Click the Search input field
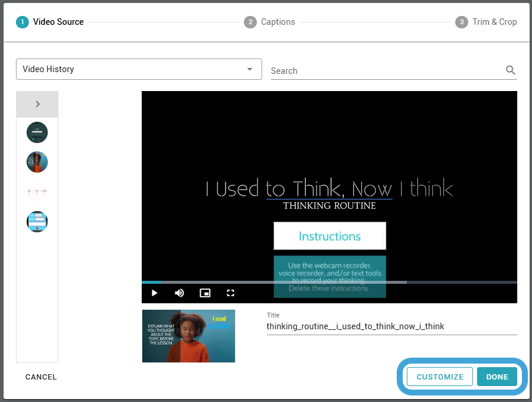Screen dimensions: 532x402 point(384,71)
